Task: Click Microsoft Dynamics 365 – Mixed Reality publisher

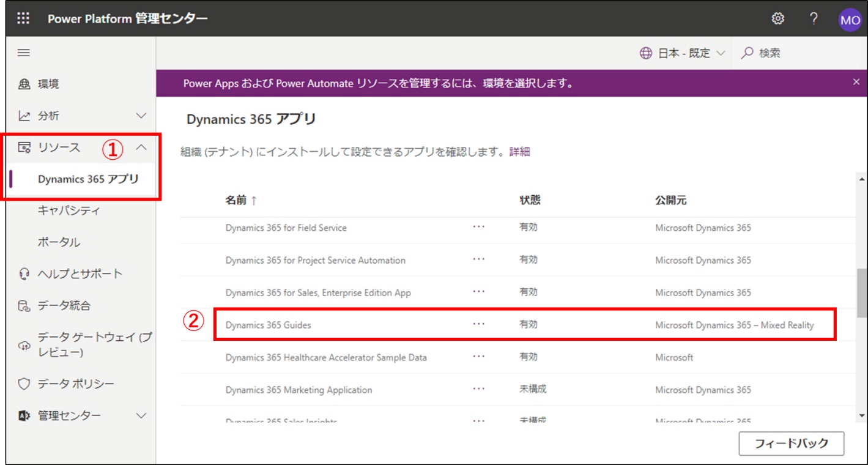Action: pos(735,325)
